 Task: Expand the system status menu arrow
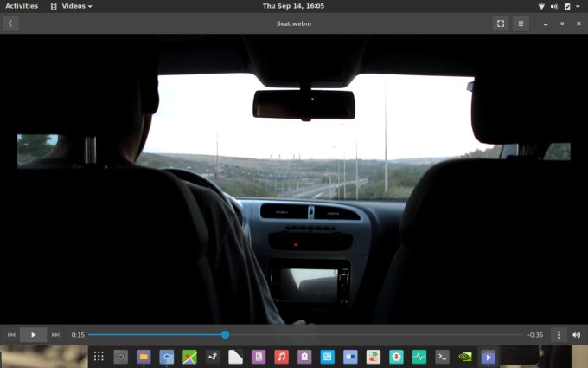click(578, 6)
